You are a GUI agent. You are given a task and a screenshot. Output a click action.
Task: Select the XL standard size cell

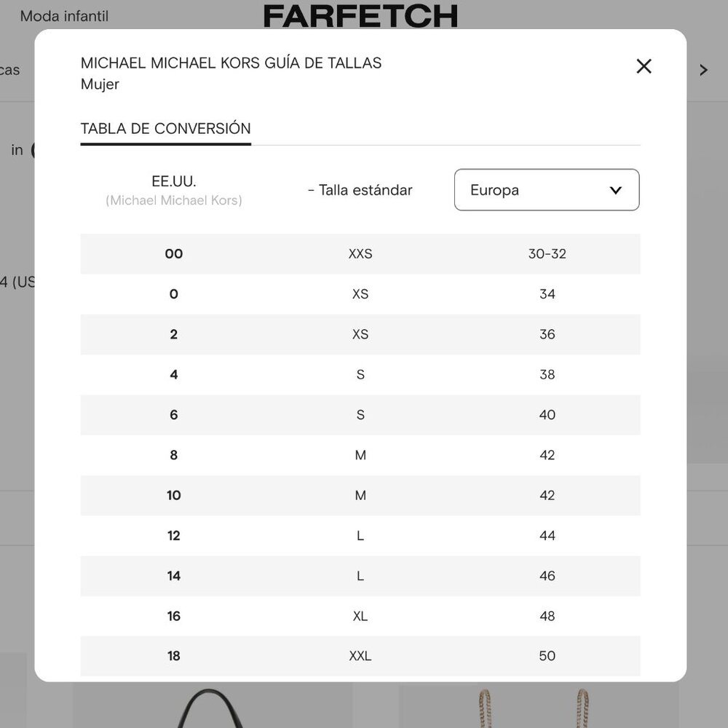click(360, 616)
